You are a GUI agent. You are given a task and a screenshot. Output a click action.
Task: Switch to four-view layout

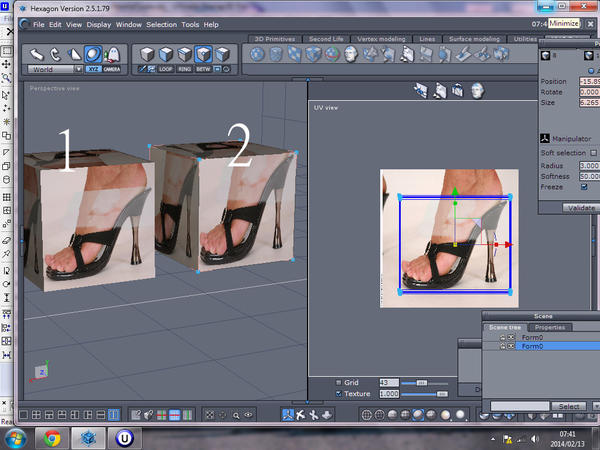36,415
